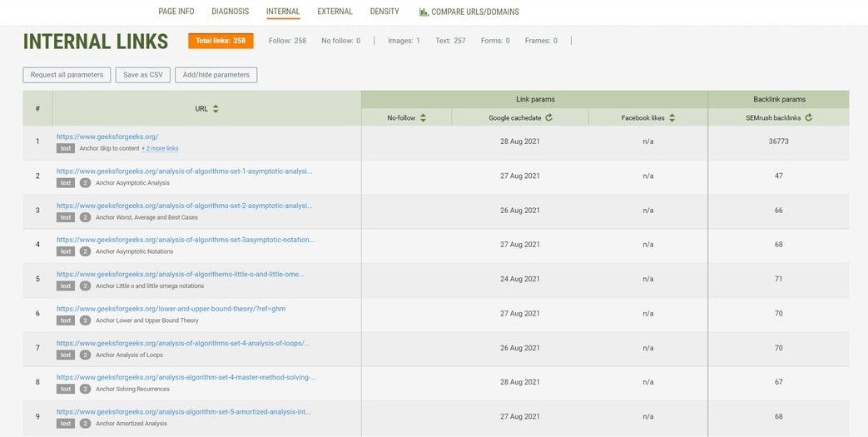868x437 pixels.
Task: Switch to the External tab
Action: [335, 12]
